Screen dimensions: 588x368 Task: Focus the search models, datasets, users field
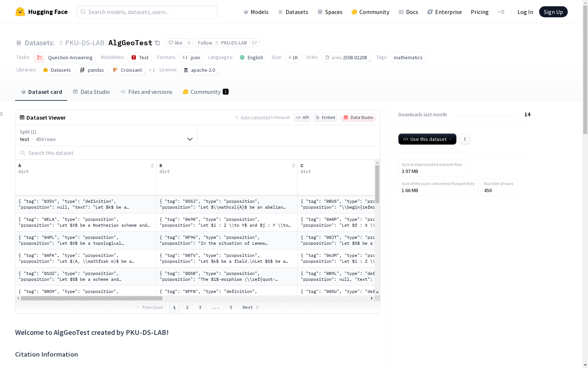click(147, 12)
